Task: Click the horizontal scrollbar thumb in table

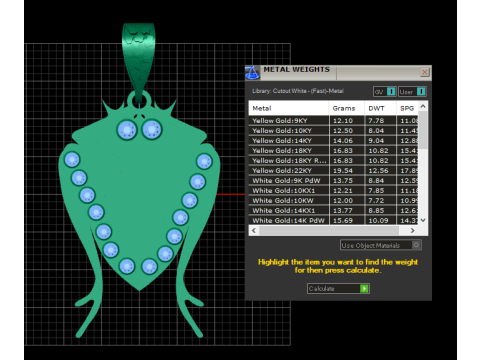Action: pos(329,230)
